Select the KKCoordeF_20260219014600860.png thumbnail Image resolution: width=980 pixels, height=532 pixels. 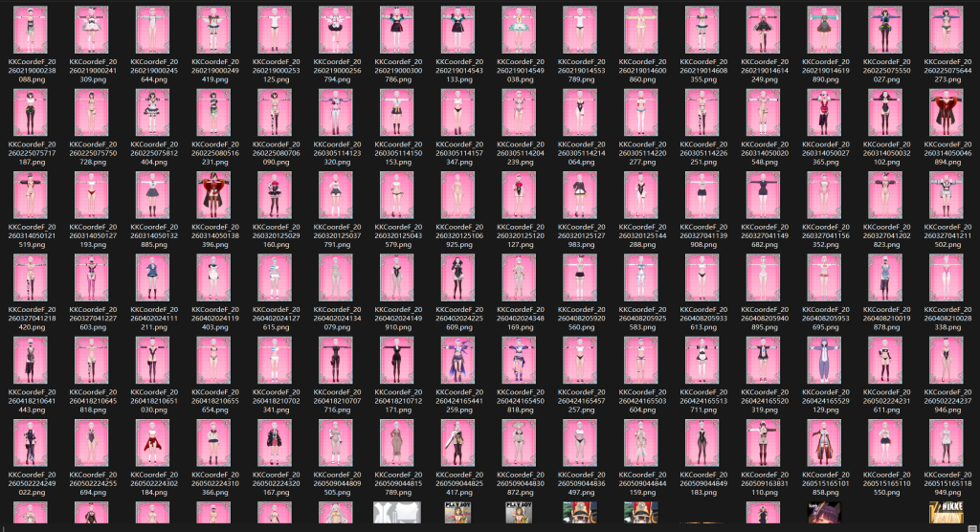click(x=641, y=30)
